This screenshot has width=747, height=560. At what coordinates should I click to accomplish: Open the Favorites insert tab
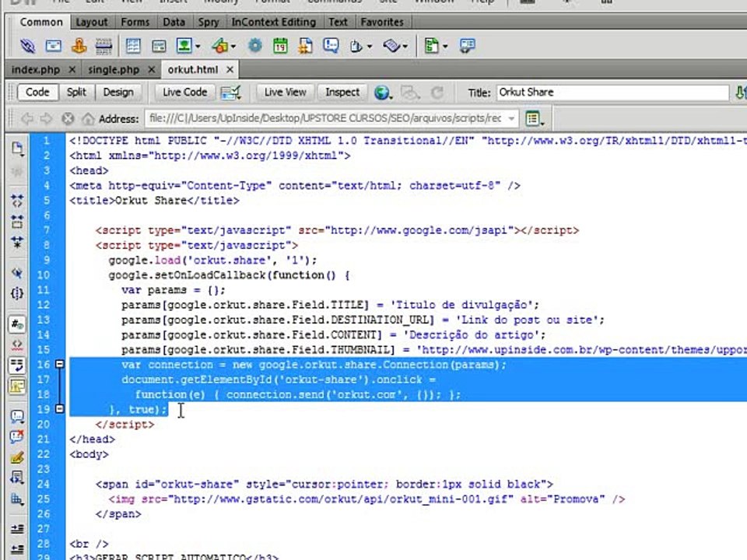point(381,23)
